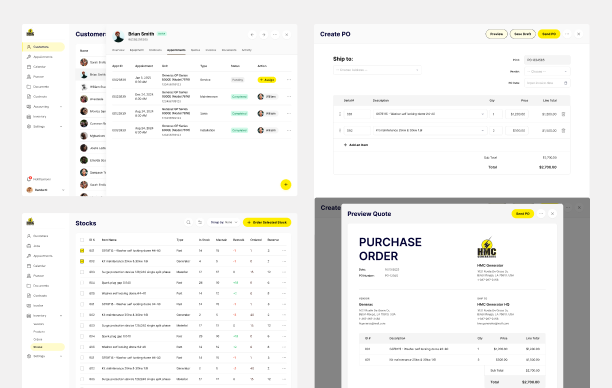612x388 pixels.
Task: Click the search icon in Stocks header
Action: point(189,222)
